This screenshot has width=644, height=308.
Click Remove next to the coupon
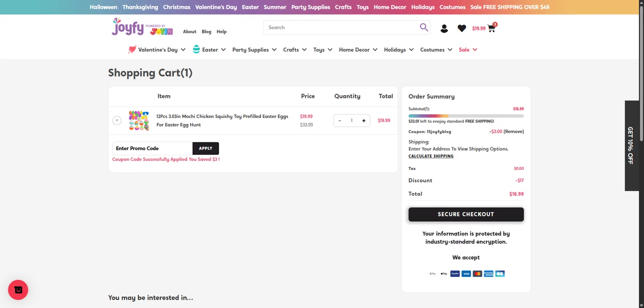click(x=513, y=132)
